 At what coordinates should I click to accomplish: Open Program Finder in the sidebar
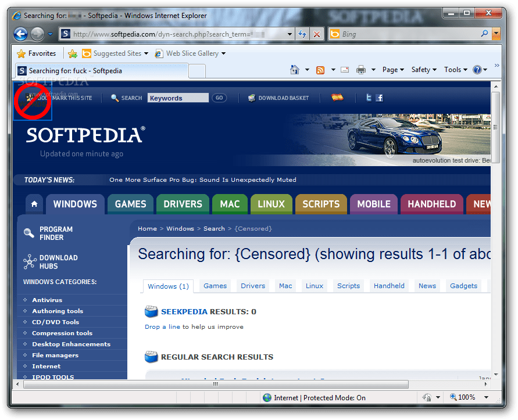pos(49,233)
